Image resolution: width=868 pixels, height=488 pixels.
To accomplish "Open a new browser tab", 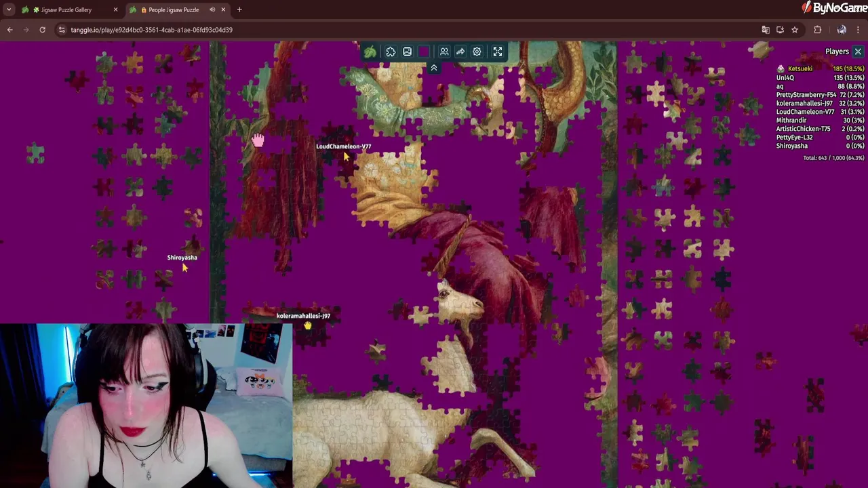I will point(239,9).
